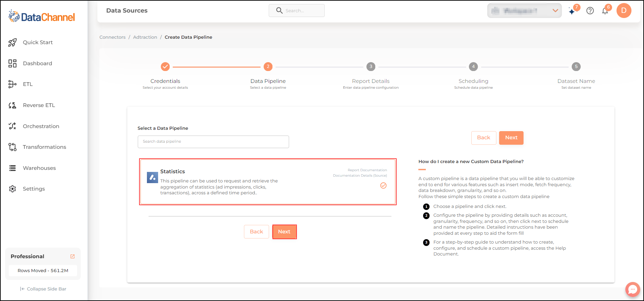Click the Orchestration sidebar icon
This screenshot has height=301, width=644.
[x=13, y=126]
